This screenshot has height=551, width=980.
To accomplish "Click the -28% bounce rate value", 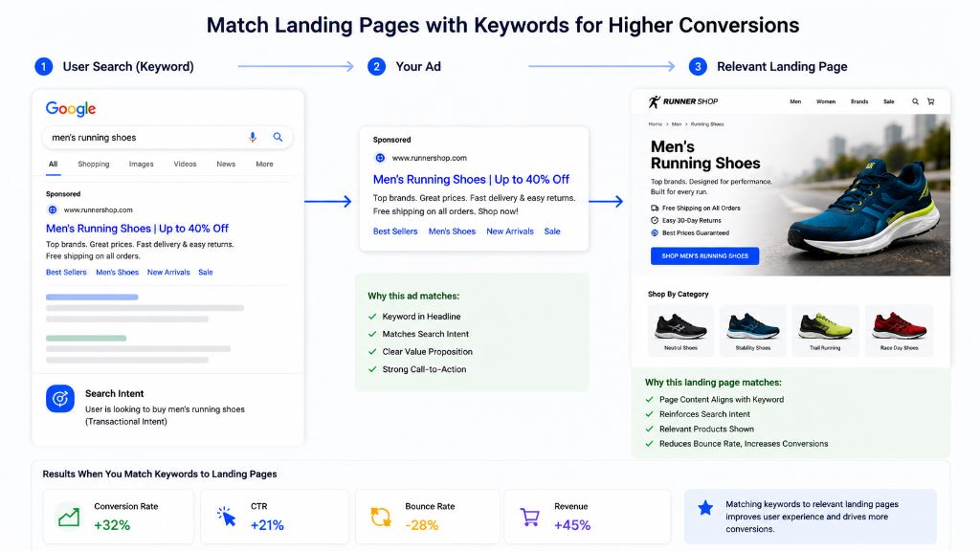I will (422, 525).
